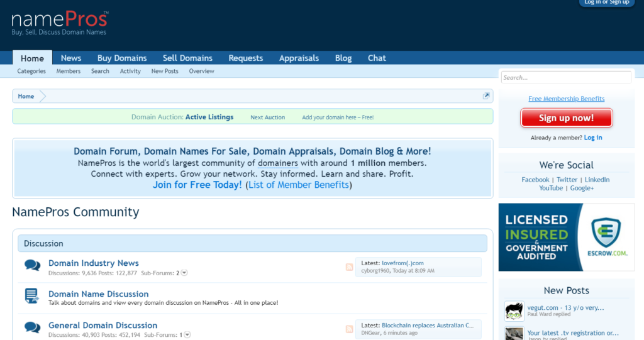The width and height of the screenshot is (644, 340).
Task: Click Log in link under Sign up
Action: tap(593, 138)
